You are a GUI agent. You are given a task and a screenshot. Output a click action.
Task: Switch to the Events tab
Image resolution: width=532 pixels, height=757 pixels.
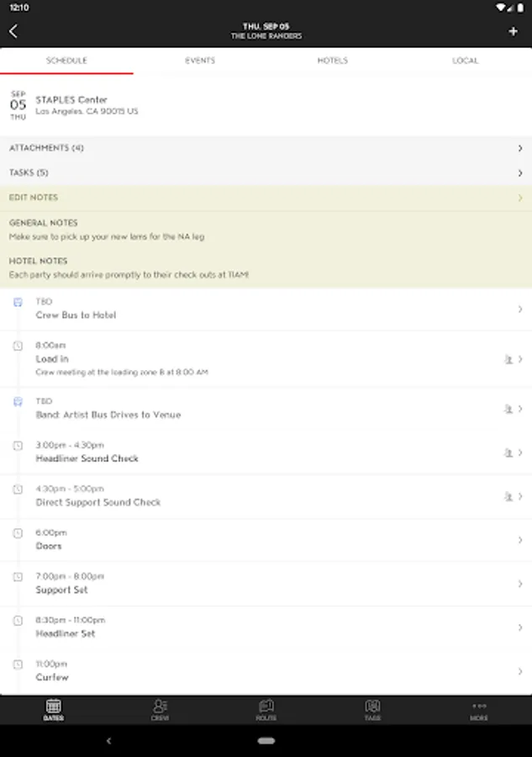pos(200,61)
